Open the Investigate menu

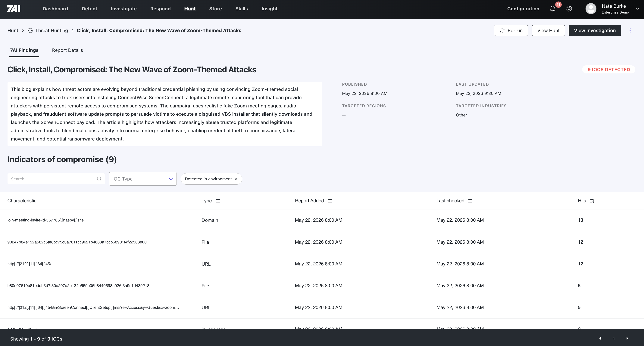coord(124,9)
